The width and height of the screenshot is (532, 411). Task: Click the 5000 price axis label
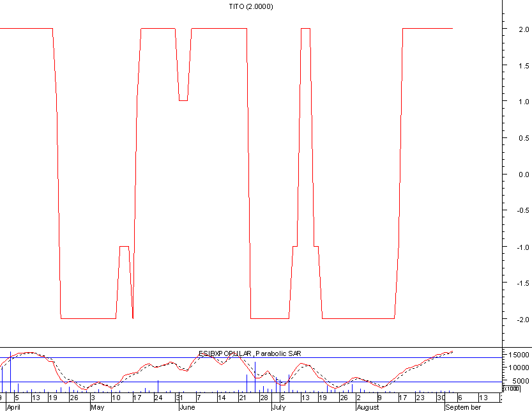(x=521, y=380)
